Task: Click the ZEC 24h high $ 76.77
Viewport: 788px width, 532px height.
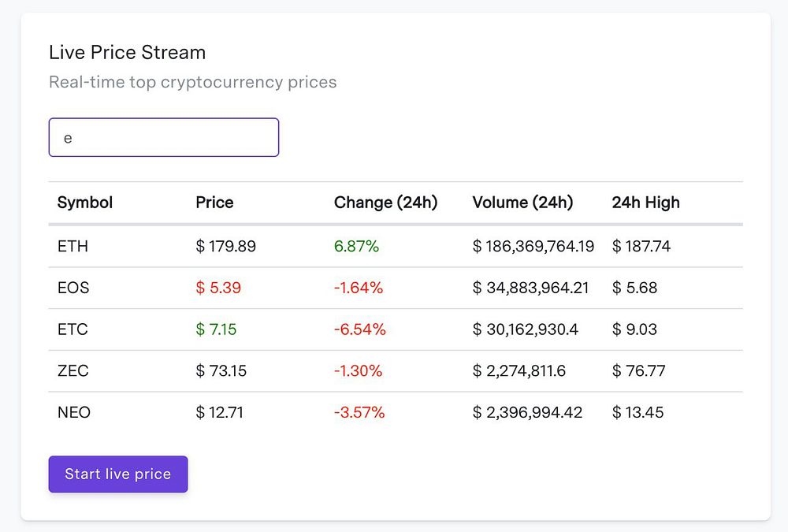Action: [x=638, y=370]
